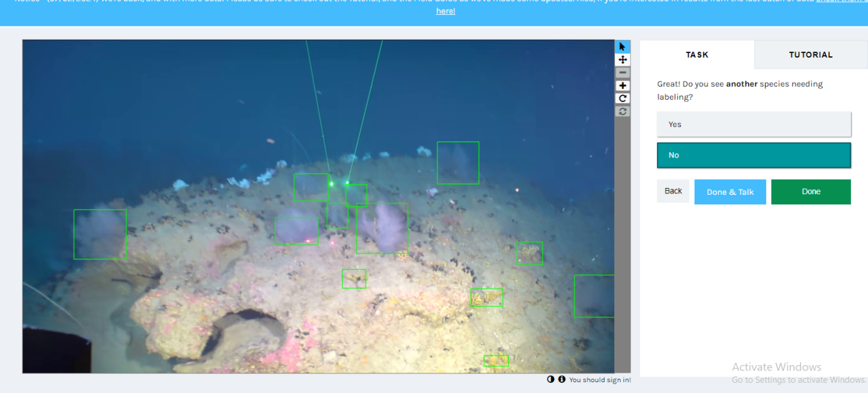Rotate the seafloor image clockwise
The height and width of the screenshot is (393, 868).
(623, 98)
